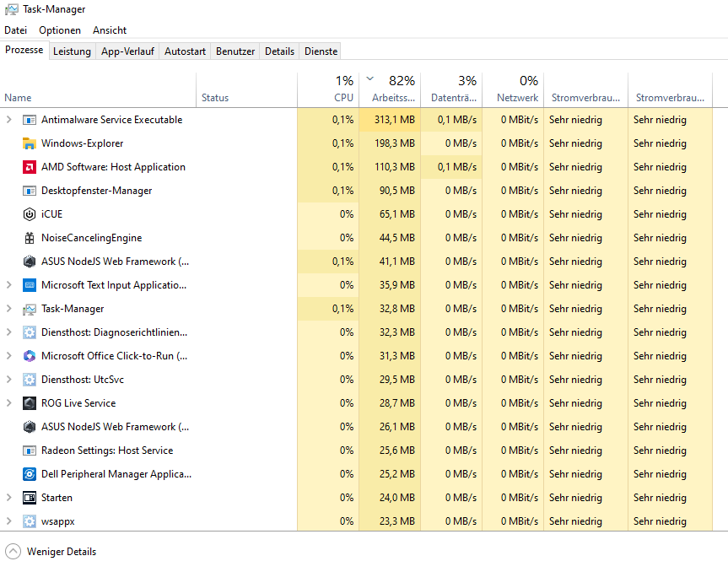Image resolution: width=728 pixels, height=572 pixels.
Task: Click the wsappx gear icon
Action: pos(30,521)
